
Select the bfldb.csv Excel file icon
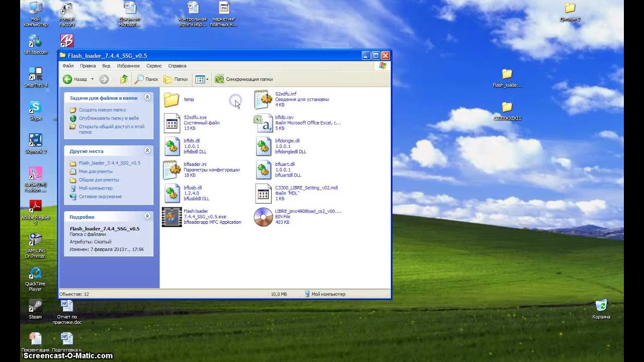click(263, 123)
